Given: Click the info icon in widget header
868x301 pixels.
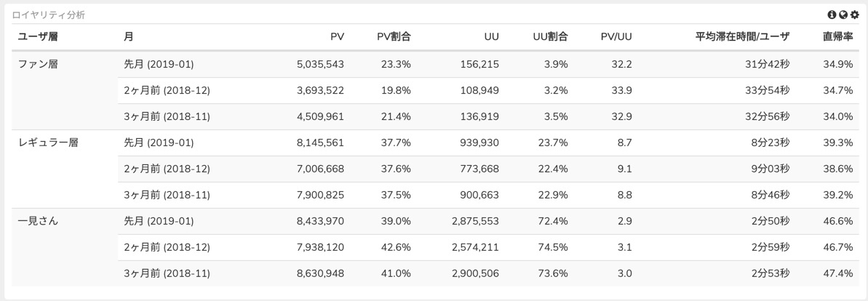Looking at the screenshot, I should pos(832,15).
